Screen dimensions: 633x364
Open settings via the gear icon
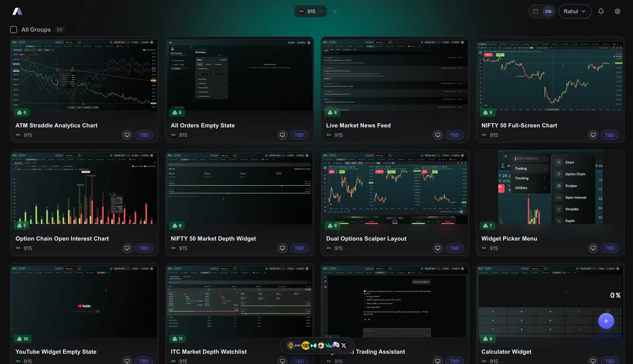617,11
